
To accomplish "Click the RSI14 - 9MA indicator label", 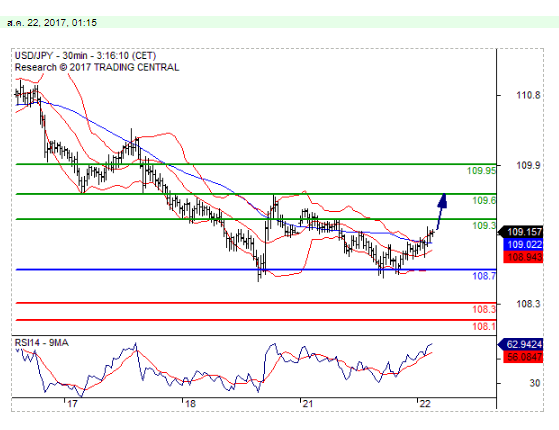I will pos(41,343).
